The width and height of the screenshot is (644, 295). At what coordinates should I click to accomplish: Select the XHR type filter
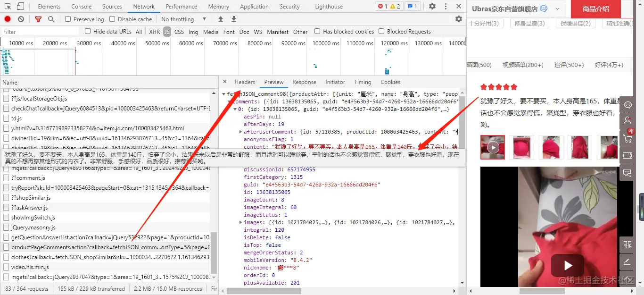[x=154, y=32]
